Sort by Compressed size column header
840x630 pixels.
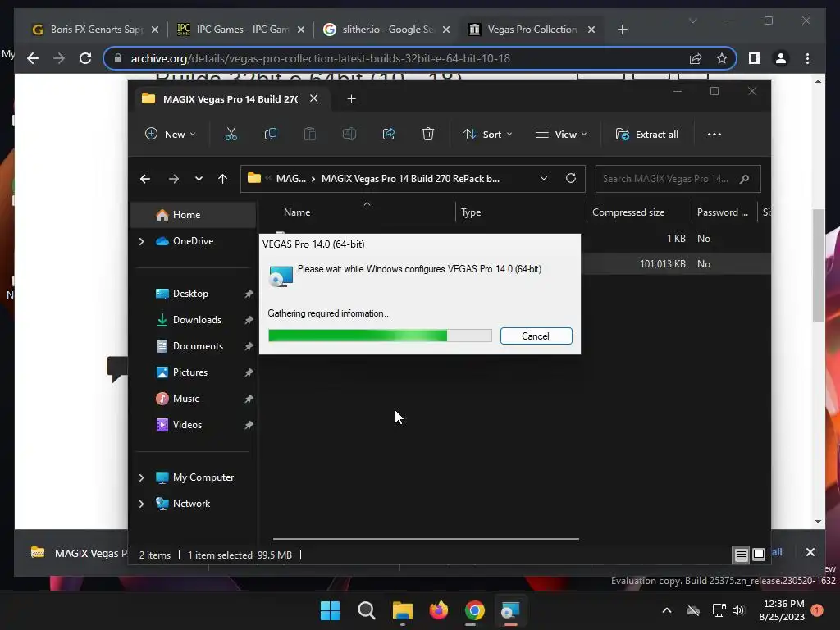tap(628, 212)
